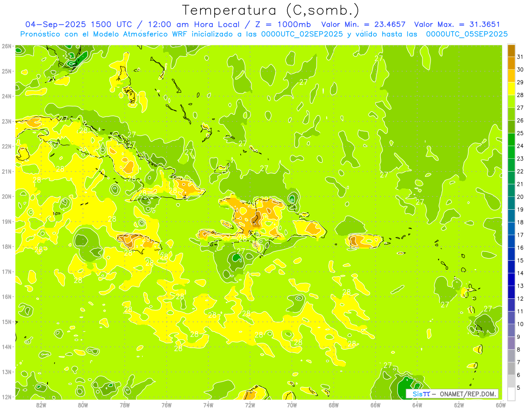Click the 14N latitude axis label
Image resolution: width=532 pixels, height=411 pixels.
tap(7, 347)
